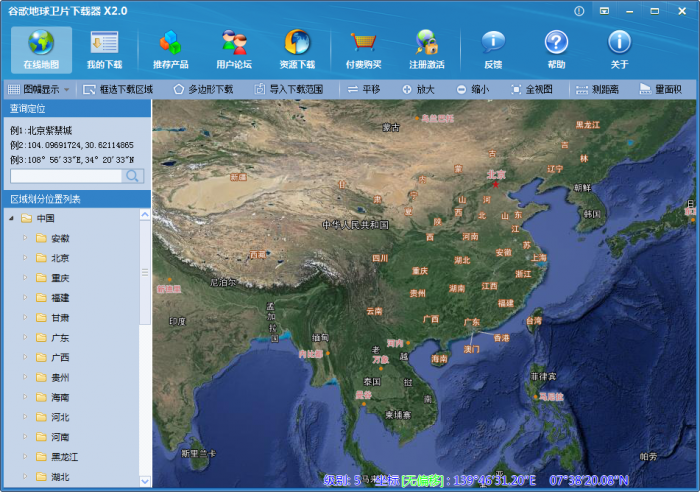This screenshot has width=700, height=492.
Task: Click the title bar window menu icon
Action: [604, 11]
